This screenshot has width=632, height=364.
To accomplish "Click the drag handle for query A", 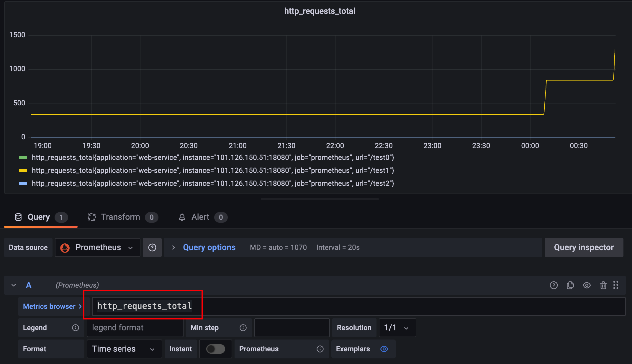I will tap(616, 285).
